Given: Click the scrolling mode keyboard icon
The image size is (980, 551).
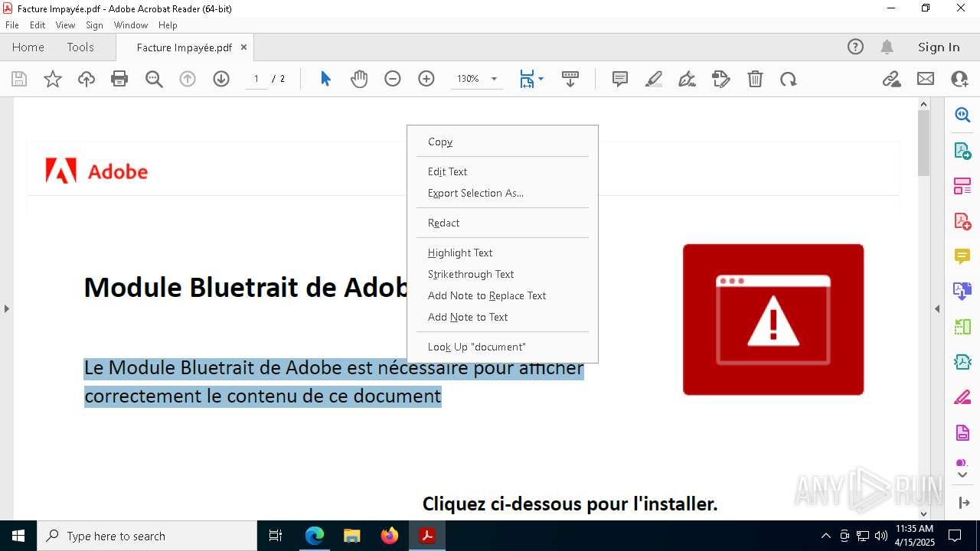Looking at the screenshot, I should tap(570, 79).
